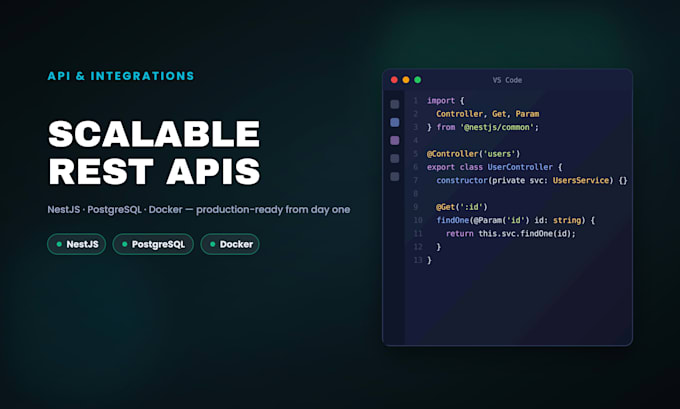This screenshot has height=409, width=680.
Task: Click line number 8 in the gutter
Action: (x=415, y=193)
